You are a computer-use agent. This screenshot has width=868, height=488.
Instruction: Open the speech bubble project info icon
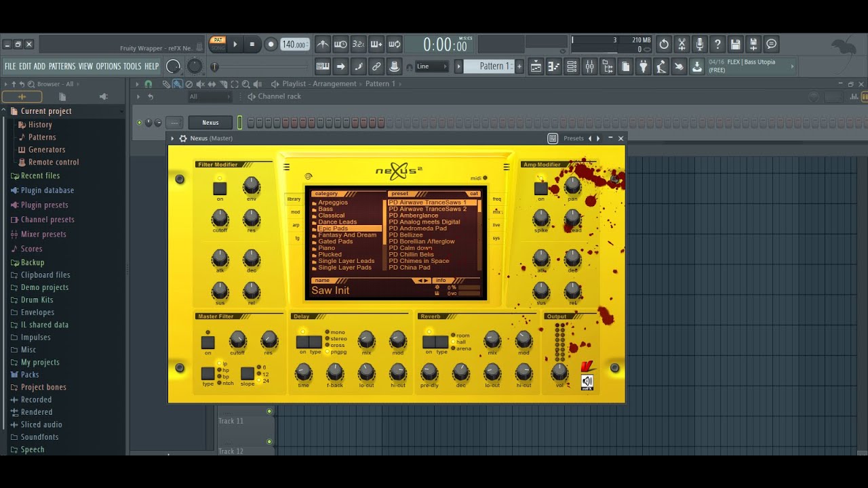pos(771,44)
